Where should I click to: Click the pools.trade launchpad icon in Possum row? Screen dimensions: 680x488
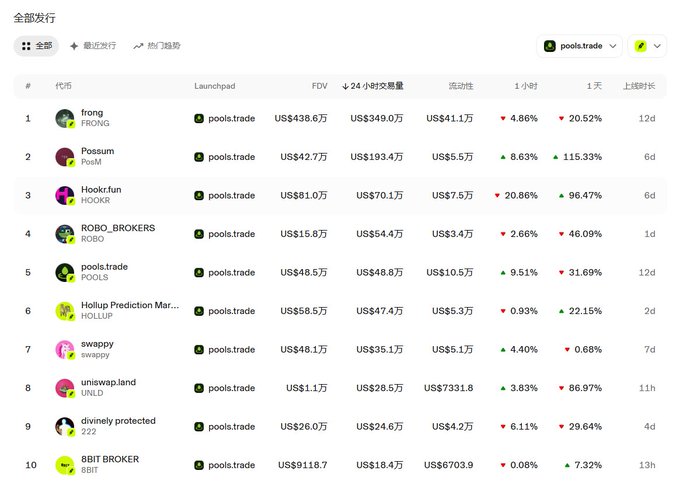pos(199,157)
